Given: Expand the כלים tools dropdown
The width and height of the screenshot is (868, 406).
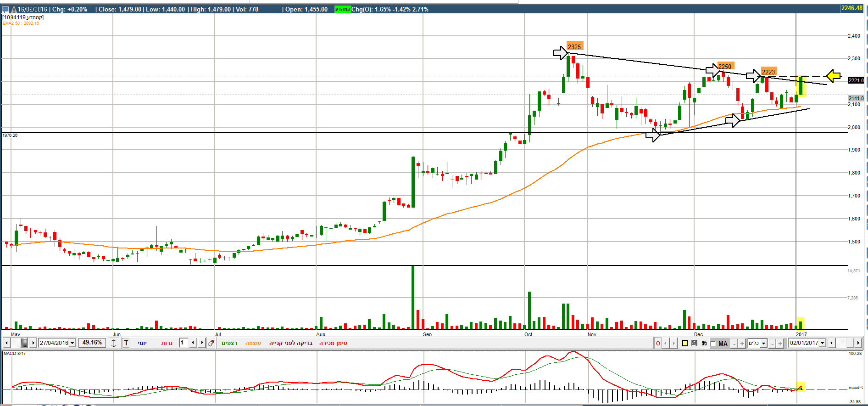Looking at the screenshot, I should [763, 344].
